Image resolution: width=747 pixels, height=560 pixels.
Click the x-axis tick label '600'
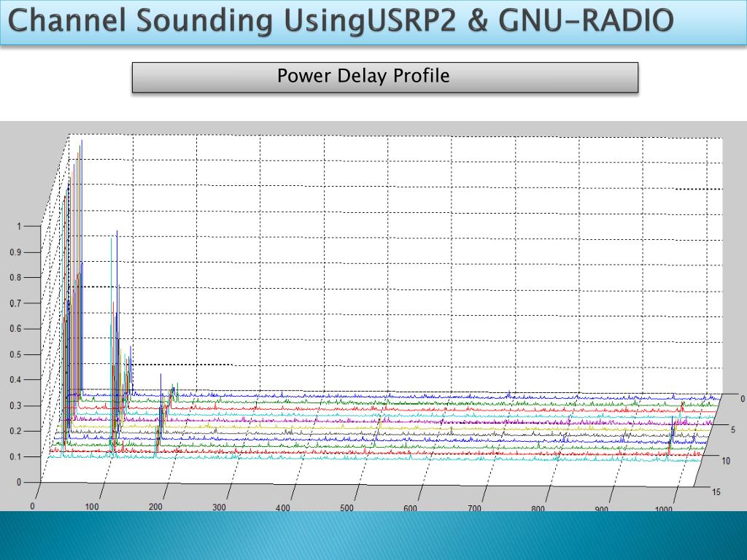(x=410, y=508)
